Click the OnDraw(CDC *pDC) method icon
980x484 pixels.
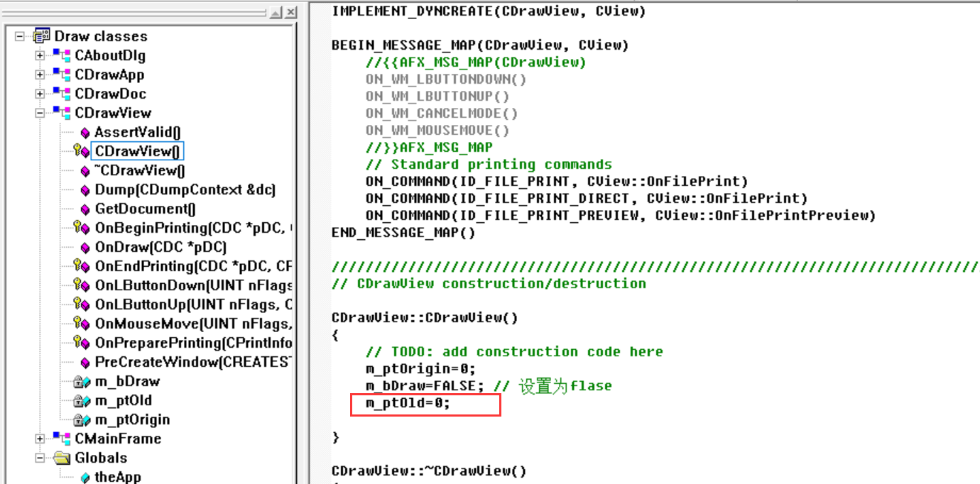(x=85, y=248)
